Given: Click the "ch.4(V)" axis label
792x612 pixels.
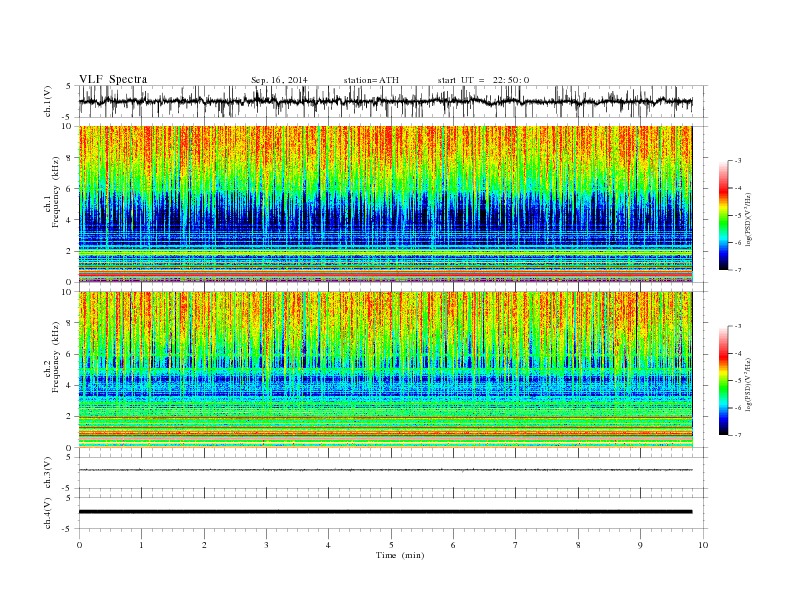Looking at the screenshot, I should tap(48, 513).
